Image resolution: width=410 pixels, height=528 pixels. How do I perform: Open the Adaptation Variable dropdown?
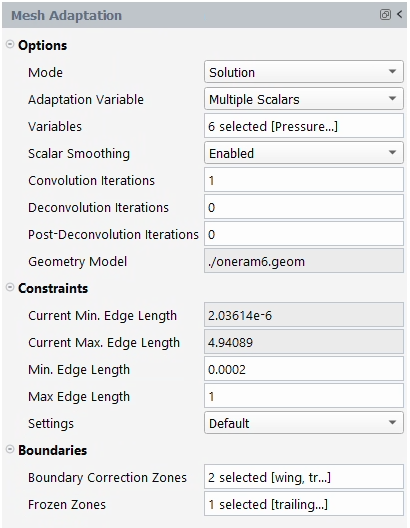click(304, 99)
